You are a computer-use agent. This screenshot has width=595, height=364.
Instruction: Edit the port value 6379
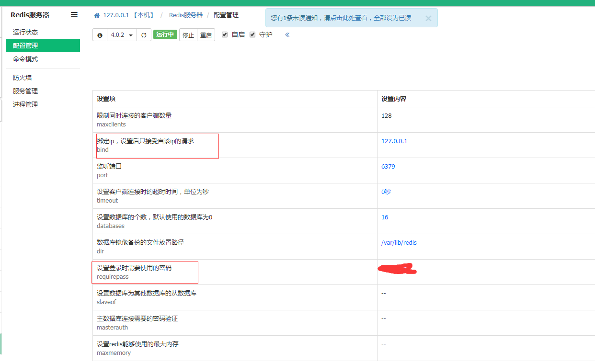coord(388,167)
